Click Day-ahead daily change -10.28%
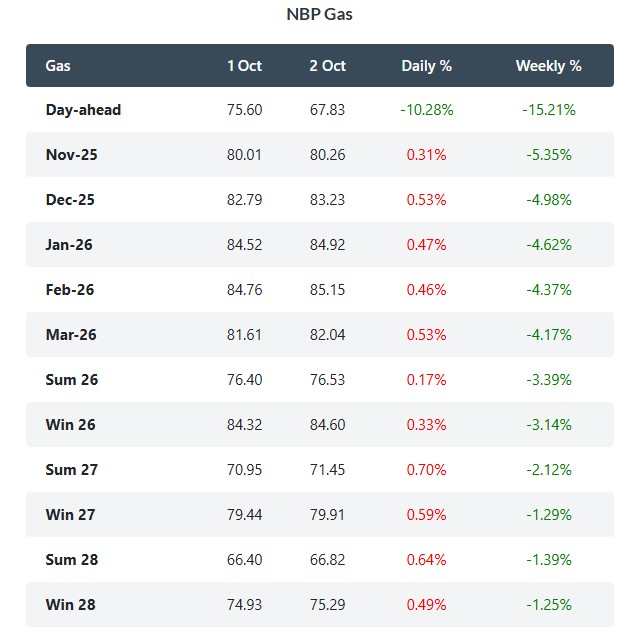Image resolution: width=635 pixels, height=628 pixels. (426, 110)
